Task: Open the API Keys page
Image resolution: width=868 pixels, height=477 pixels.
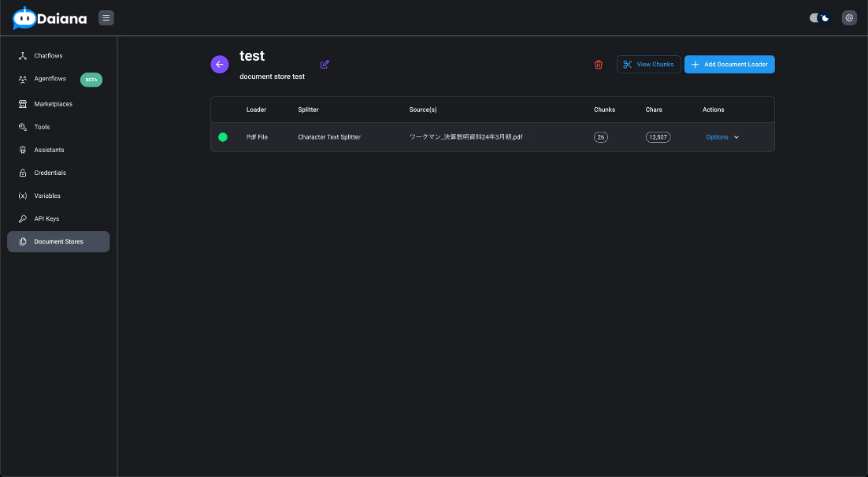Action: [x=46, y=218]
